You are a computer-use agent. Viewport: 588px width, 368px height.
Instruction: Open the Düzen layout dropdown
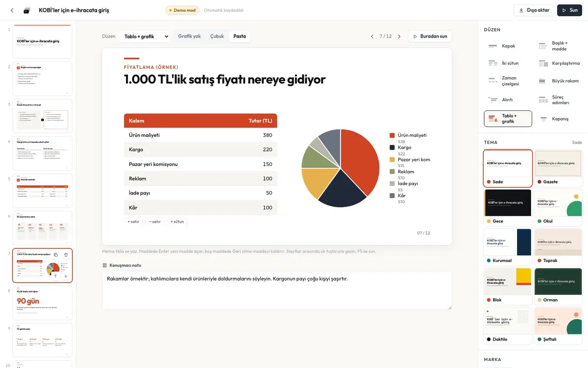(x=144, y=36)
